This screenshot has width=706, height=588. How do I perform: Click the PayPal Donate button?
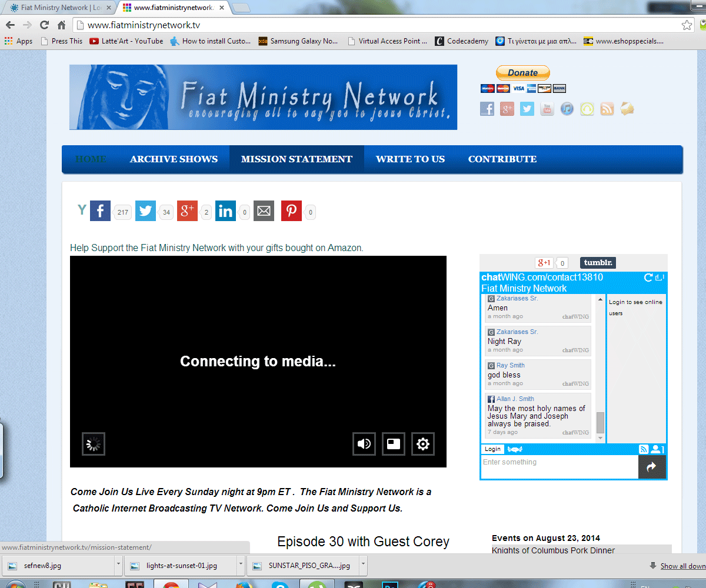click(523, 73)
